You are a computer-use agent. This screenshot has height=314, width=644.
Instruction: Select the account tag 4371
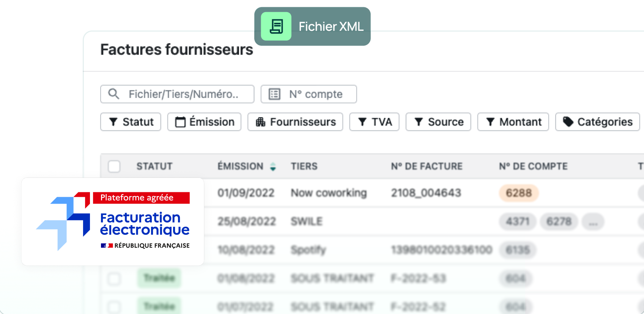[x=518, y=221]
